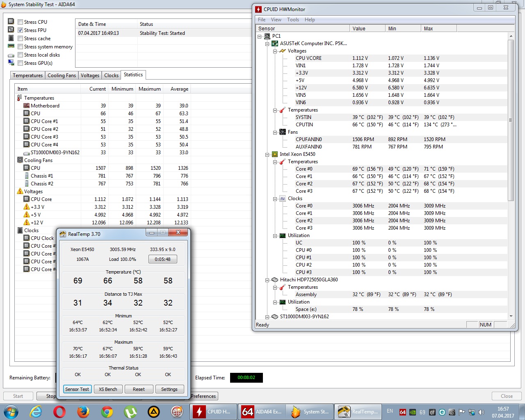Click the AIDA64 tray icon
525x420 pixels.
click(x=403, y=412)
